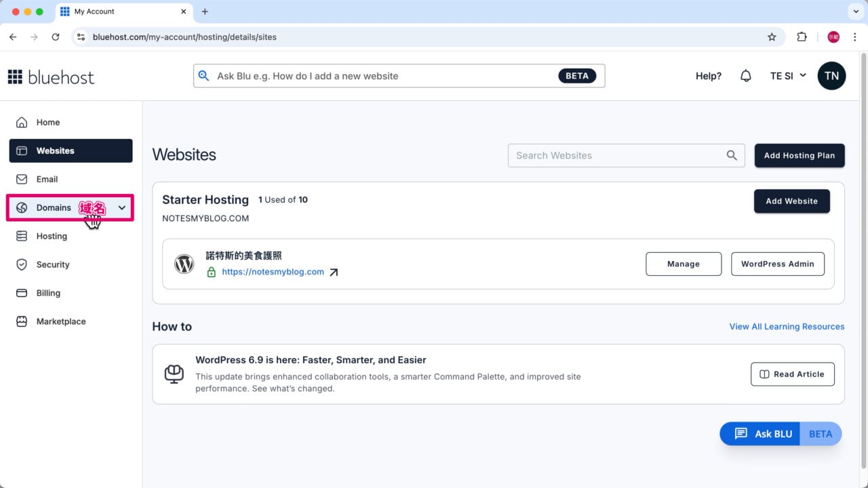The image size is (868, 488).
Task: Open the notification bell icon
Action: click(746, 75)
